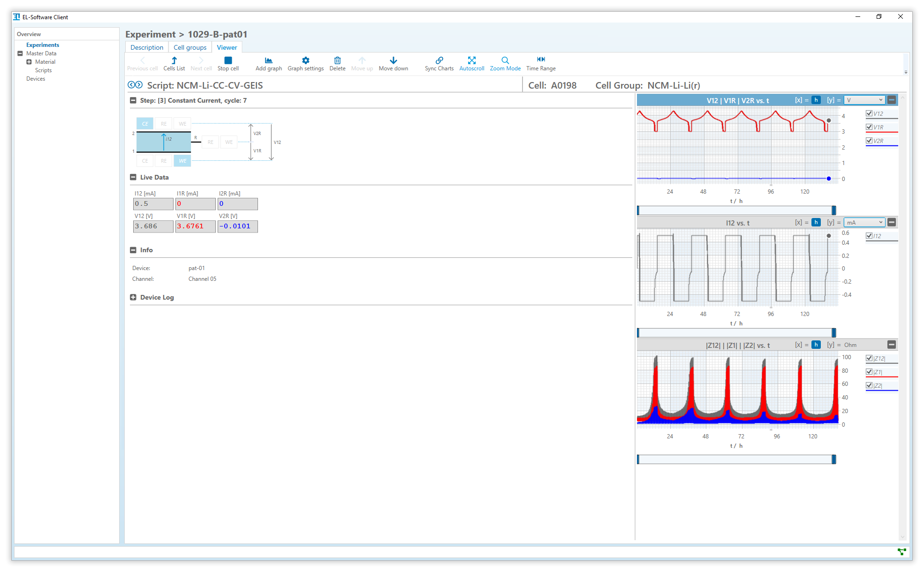Click the V12 [V] value 3.686
Image resolution: width=924 pixels, height=572 pixels.
click(x=153, y=226)
